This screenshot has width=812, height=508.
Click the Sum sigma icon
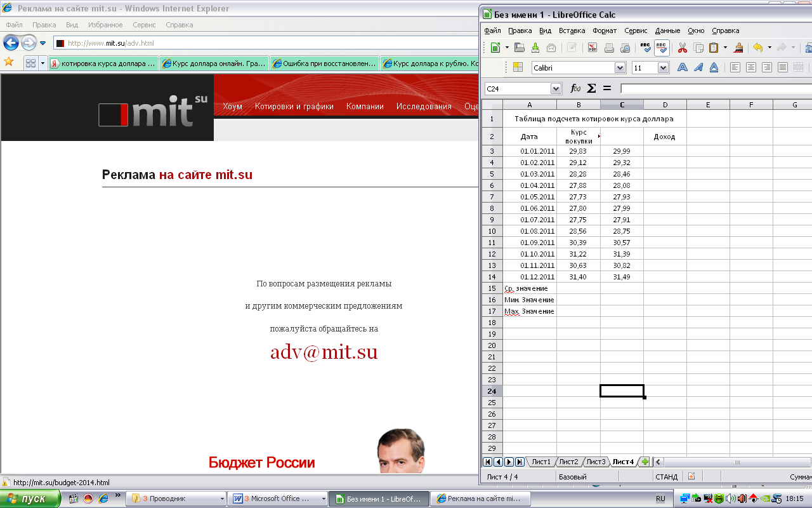point(591,88)
